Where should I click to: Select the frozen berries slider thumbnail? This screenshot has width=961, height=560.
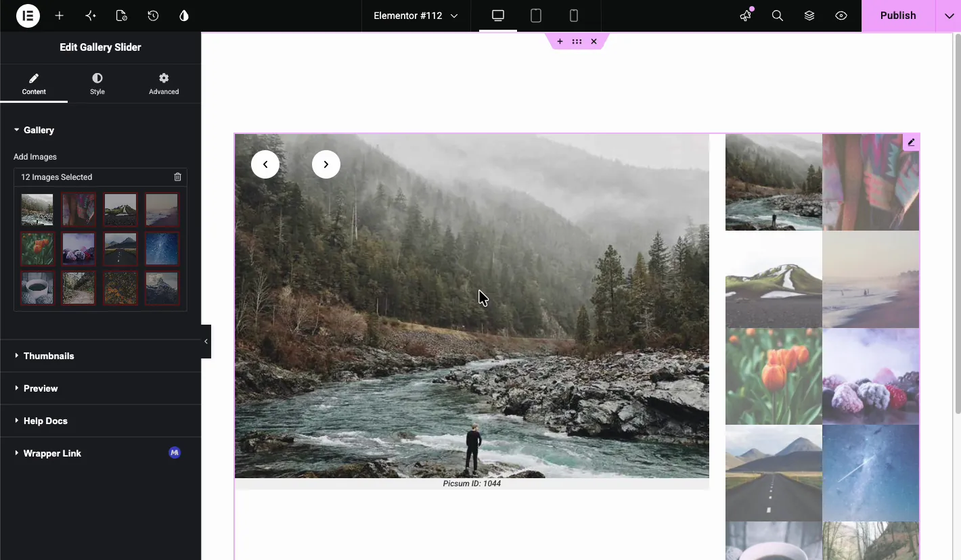871,376
